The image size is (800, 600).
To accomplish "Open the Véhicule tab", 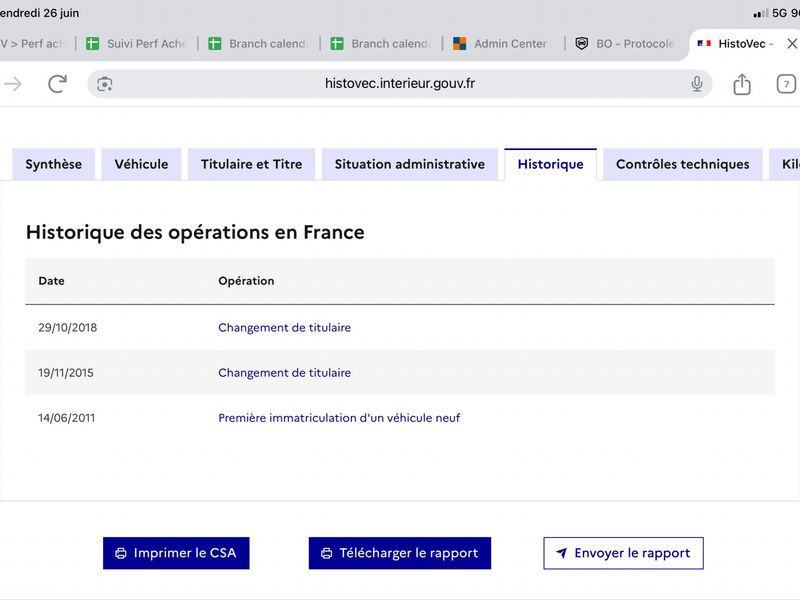I will coord(141,164).
